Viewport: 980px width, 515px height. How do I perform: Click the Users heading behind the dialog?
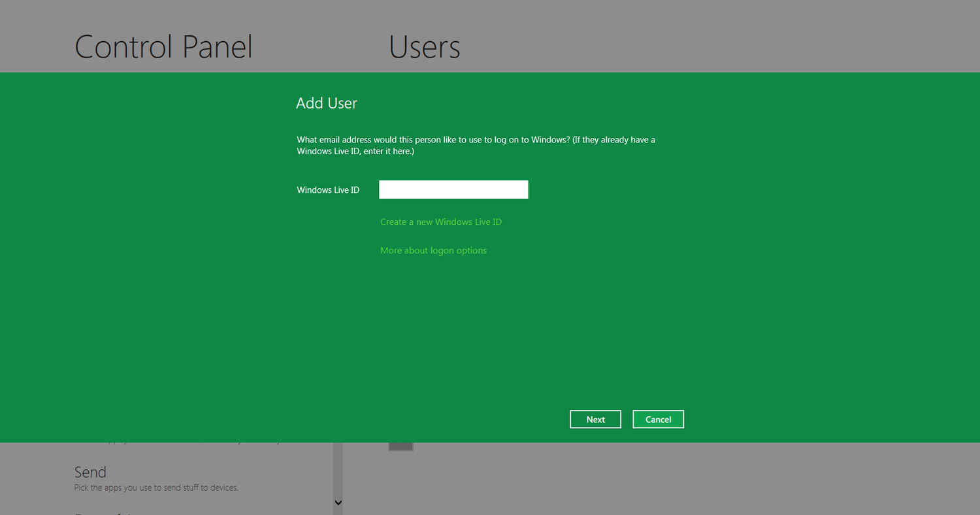[425, 47]
